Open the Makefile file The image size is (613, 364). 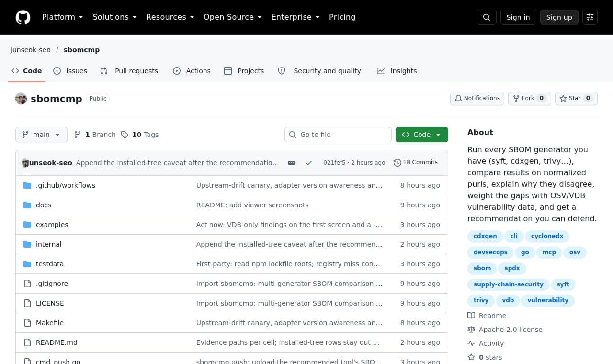click(x=50, y=323)
